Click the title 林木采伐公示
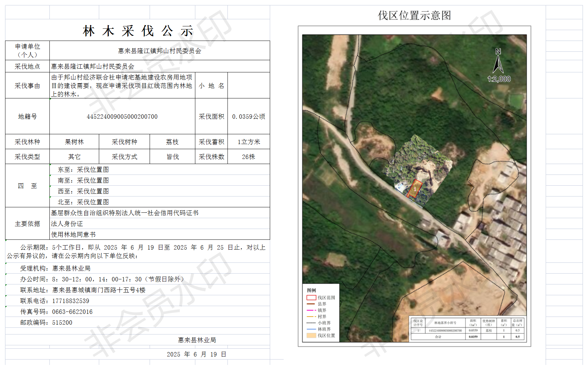The image size is (588, 370). point(138,31)
